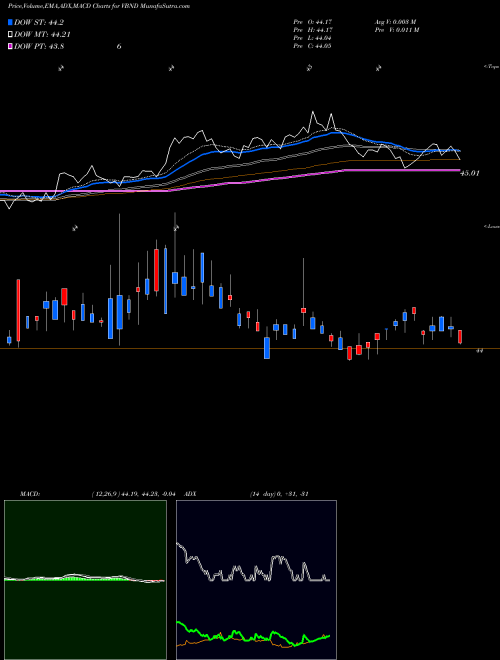Viewport: 500px width, 660px height.
Task: Open the green MACD indicator chart
Action: point(85,580)
